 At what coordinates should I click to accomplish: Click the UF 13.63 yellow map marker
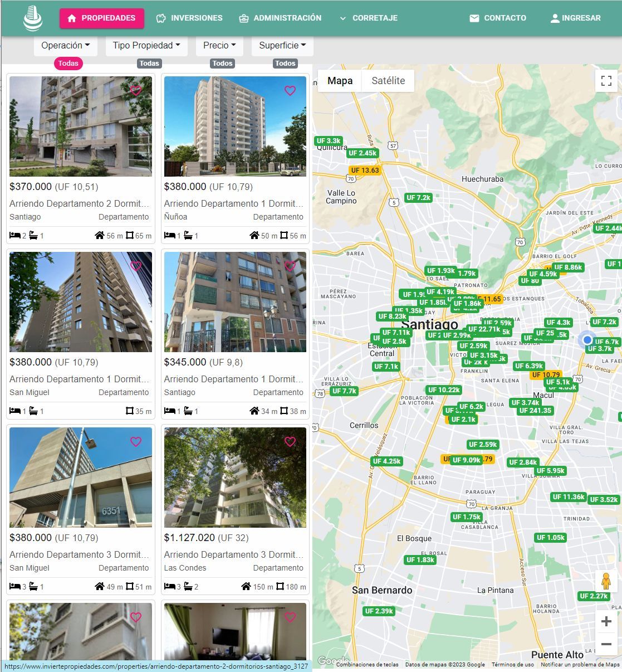tap(365, 171)
